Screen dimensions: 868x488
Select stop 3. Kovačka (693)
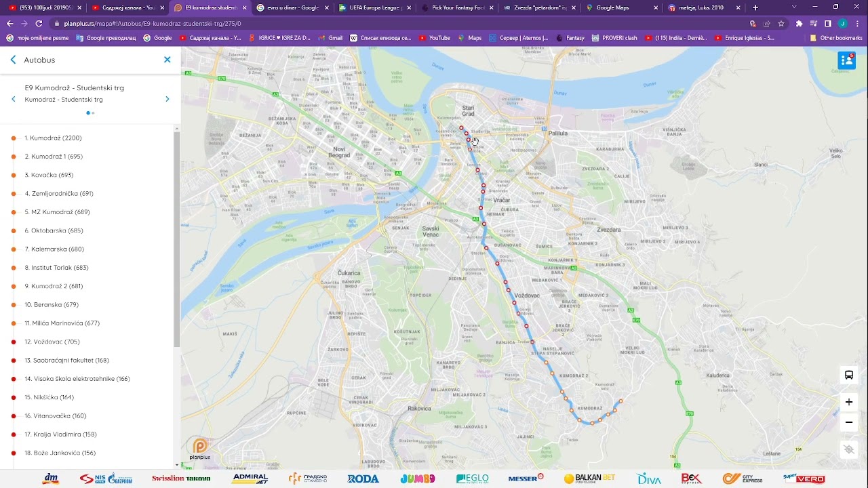tap(49, 175)
